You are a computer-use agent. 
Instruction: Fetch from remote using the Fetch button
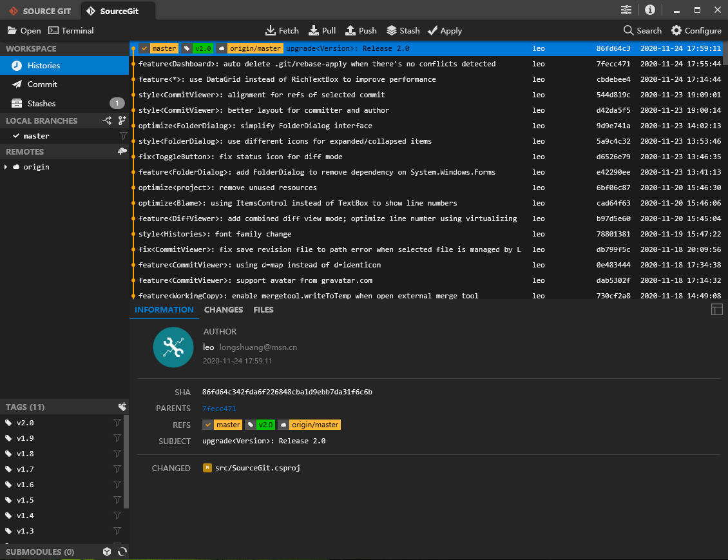coord(282,31)
